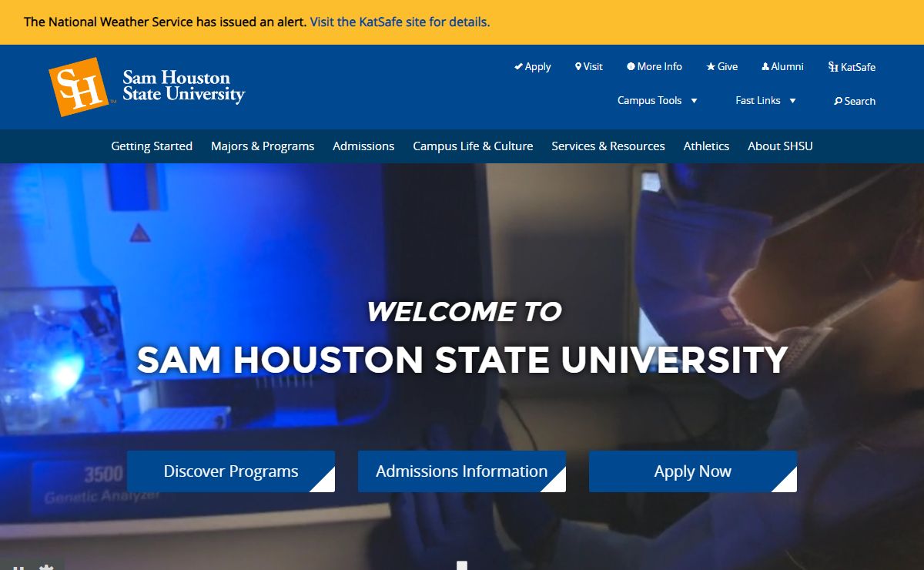Click 'The National Weather Service has issued an alert' text
924x570 pixels.
(166, 22)
